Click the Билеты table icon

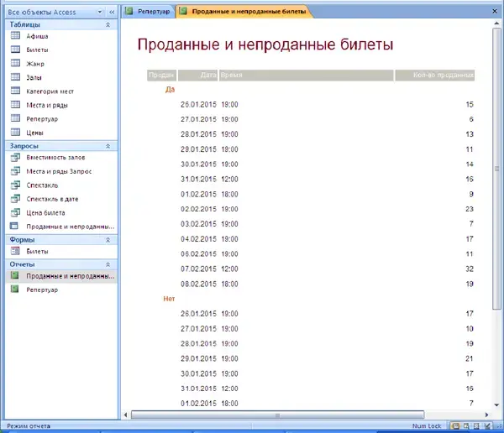coord(15,50)
